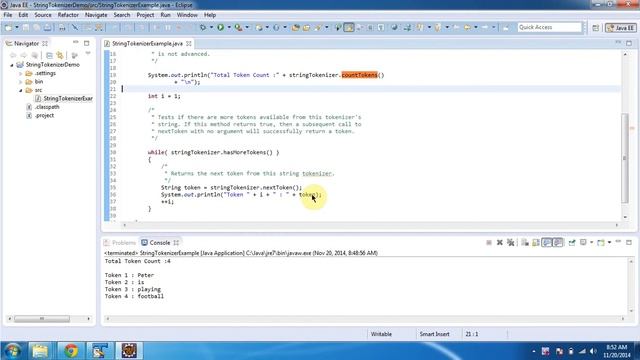
Task: Click the Save All toolbar icon
Action: click(x=37, y=27)
